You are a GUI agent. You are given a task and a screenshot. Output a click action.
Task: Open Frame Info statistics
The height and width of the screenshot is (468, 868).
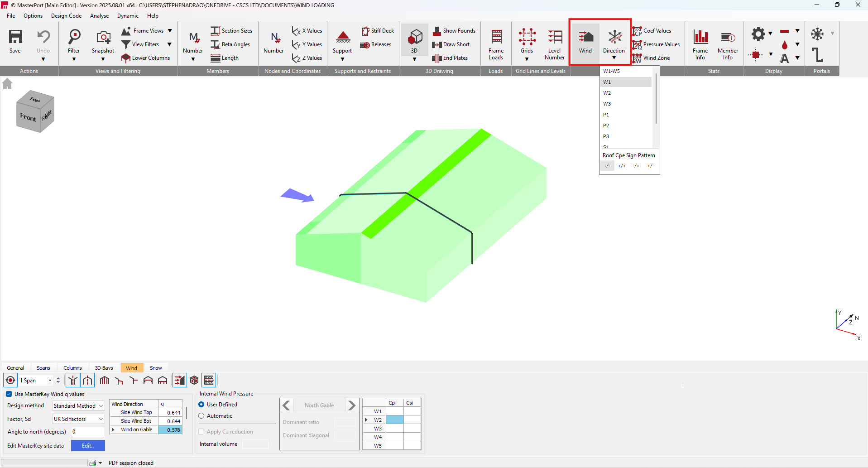click(x=700, y=44)
